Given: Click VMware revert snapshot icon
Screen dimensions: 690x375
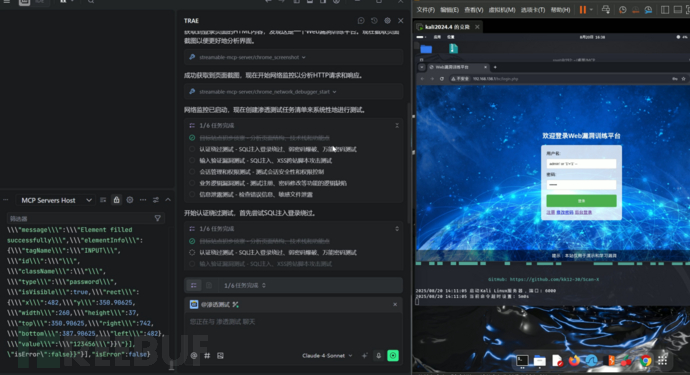Looking at the screenshot, I should pyautogui.click(x=635, y=10).
